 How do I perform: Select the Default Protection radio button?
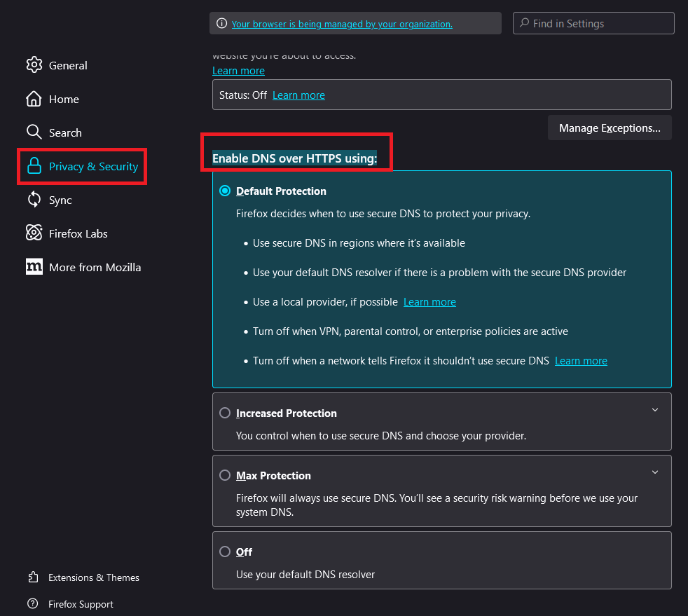pyautogui.click(x=225, y=191)
